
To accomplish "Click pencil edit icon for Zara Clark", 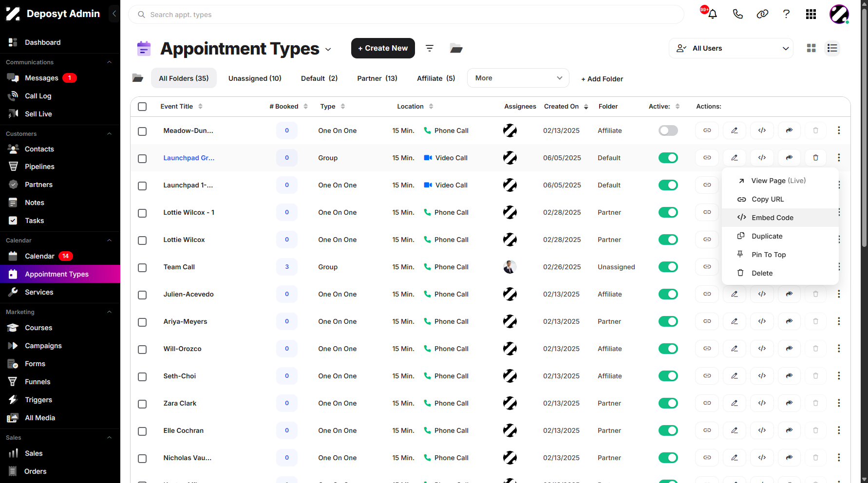I will point(734,403).
